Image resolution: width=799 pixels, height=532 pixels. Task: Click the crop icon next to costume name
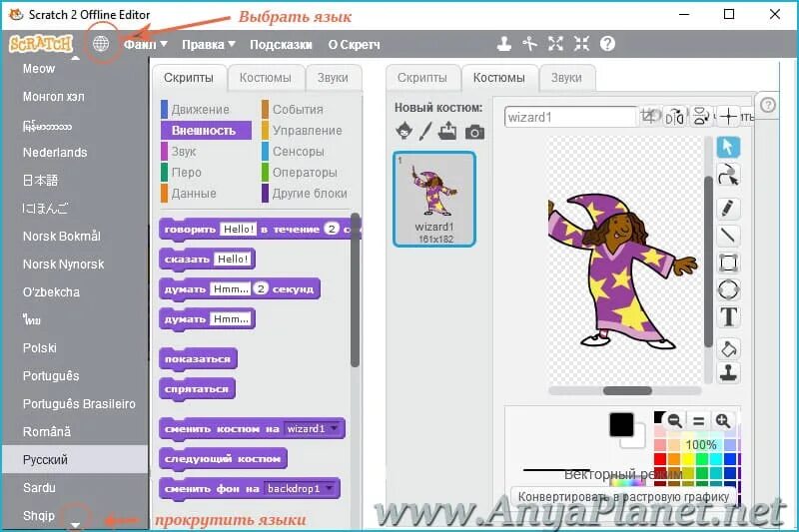[x=649, y=116]
